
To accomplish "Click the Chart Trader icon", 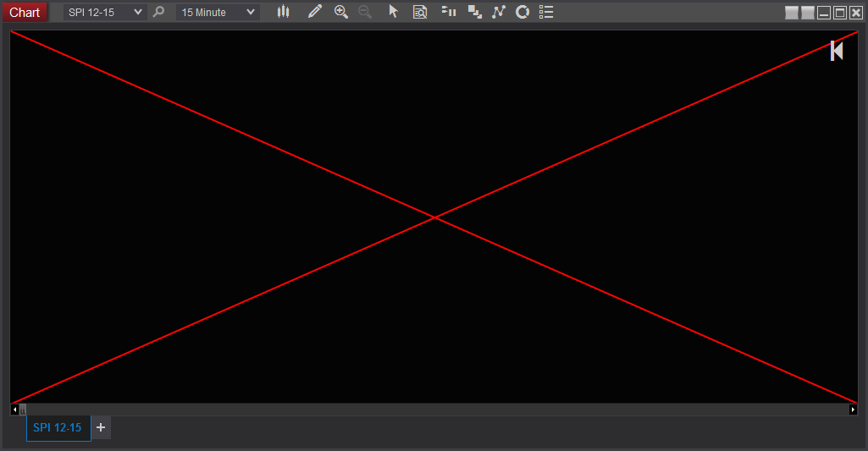I will tap(449, 12).
